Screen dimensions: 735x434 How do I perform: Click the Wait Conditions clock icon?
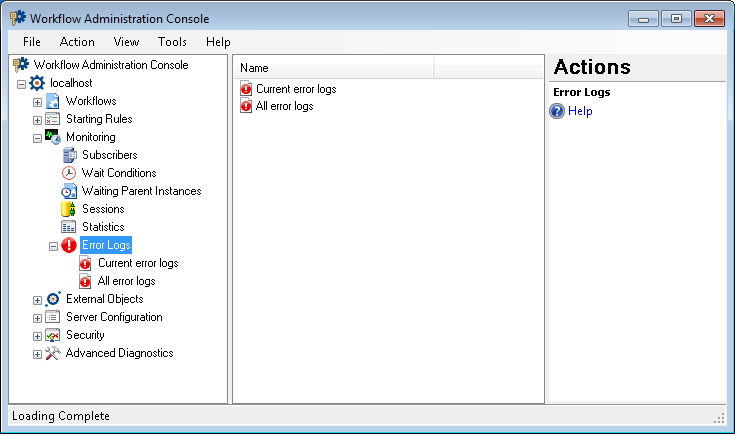tap(69, 173)
